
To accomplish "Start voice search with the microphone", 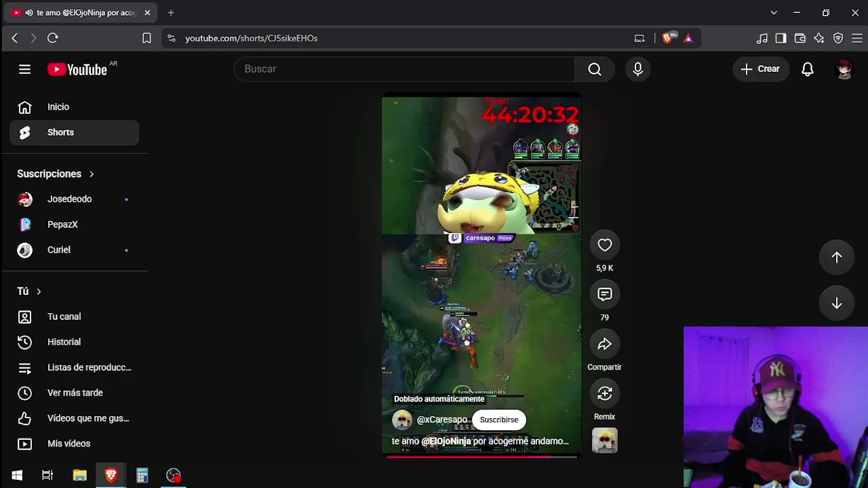I will coord(637,69).
